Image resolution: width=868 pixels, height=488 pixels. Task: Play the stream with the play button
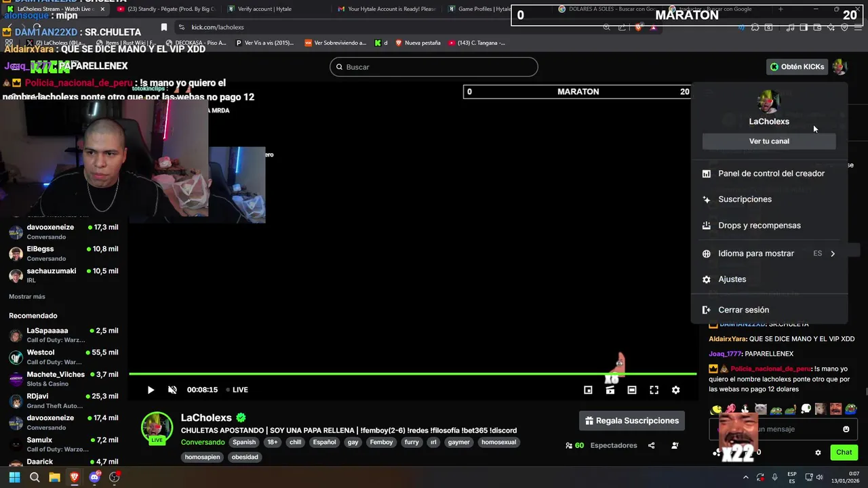click(151, 390)
